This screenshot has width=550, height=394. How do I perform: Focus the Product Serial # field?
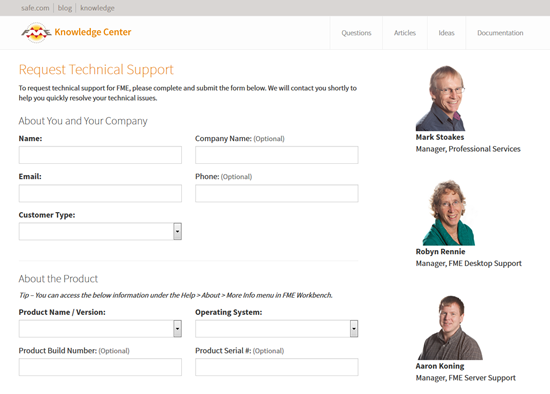click(x=277, y=367)
